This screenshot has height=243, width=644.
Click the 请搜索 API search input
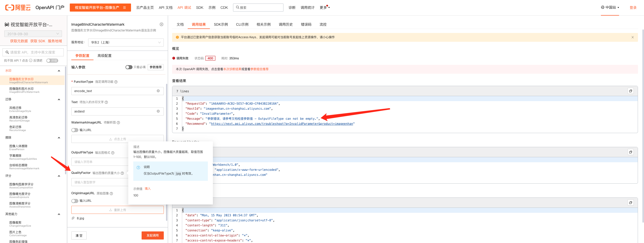(33, 52)
